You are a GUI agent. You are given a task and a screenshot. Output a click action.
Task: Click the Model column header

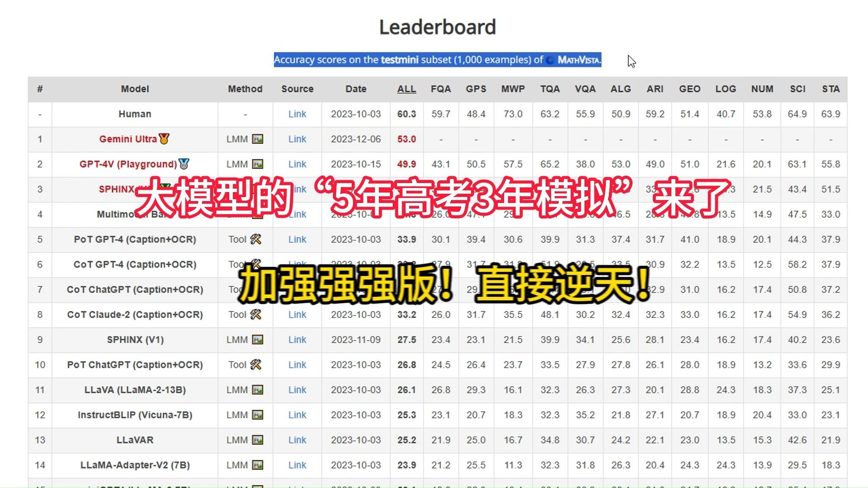pos(134,89)
